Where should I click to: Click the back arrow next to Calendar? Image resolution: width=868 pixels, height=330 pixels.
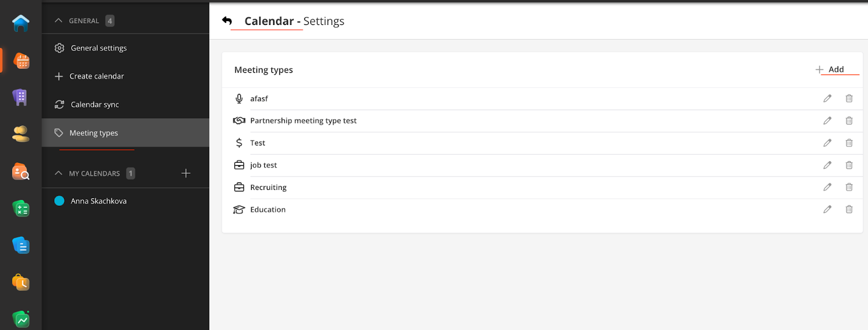point(227,21)
